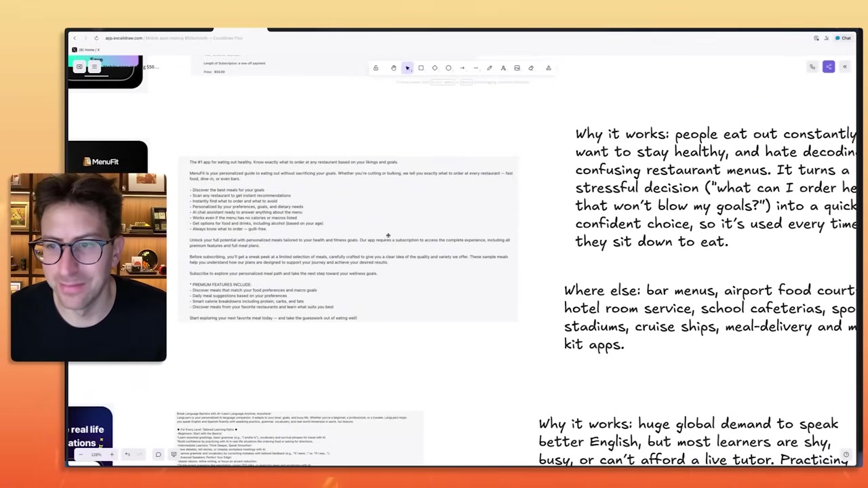This screenshot has width=868, height=488.
Task: Open the hamburger main menu
Action: pos(94,66)
